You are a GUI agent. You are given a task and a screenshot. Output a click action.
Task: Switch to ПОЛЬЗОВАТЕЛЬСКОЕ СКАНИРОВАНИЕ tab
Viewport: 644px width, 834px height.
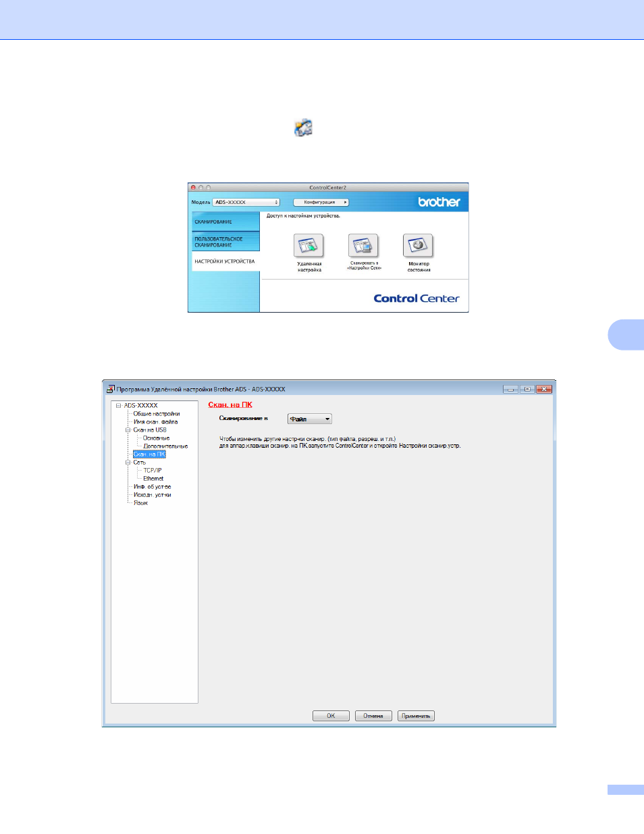pyautogui.click(x=225, y=242)
